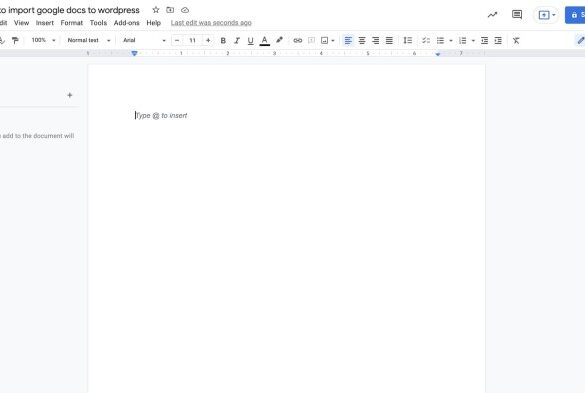
Task: Set center alignment
Action: point(362,40)
